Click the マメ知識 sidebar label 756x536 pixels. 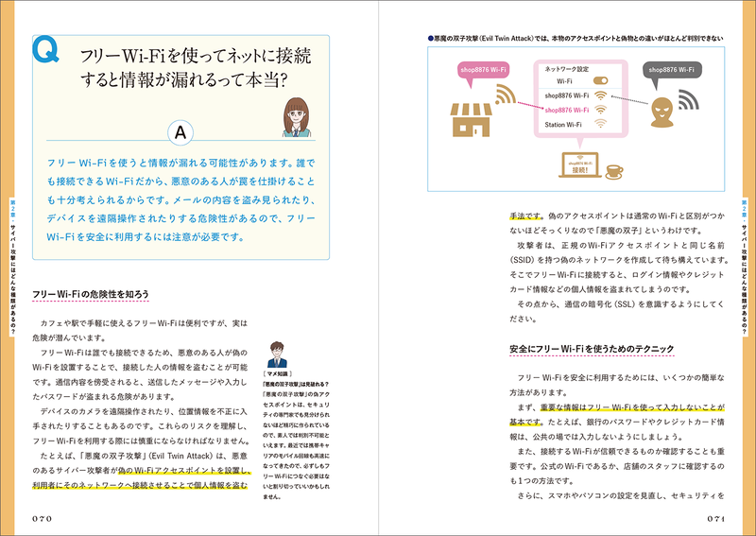278,374
